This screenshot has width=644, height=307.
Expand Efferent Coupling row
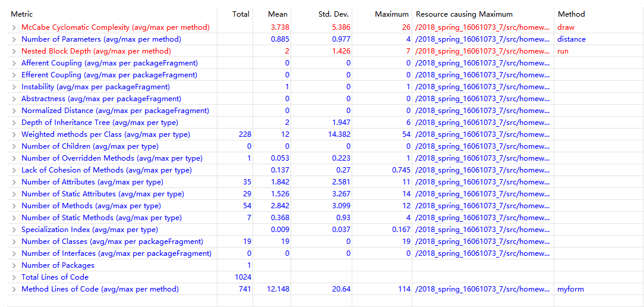tap(14, 76)
